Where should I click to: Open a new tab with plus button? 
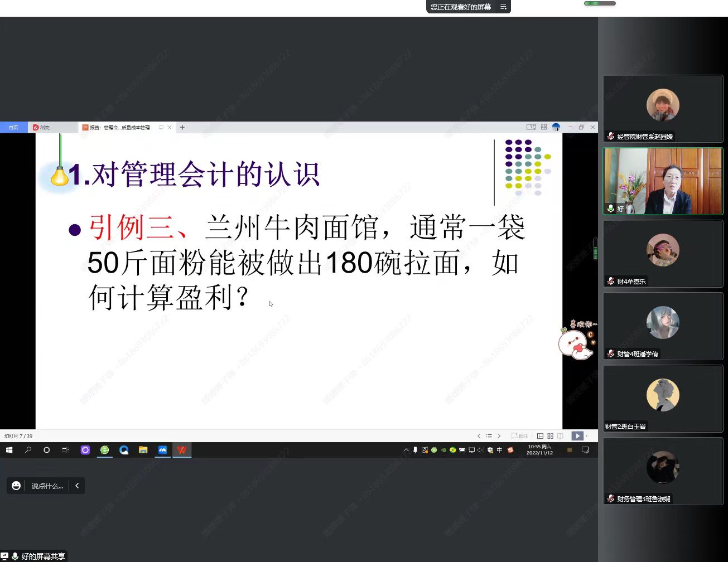[x=182, y=127]
